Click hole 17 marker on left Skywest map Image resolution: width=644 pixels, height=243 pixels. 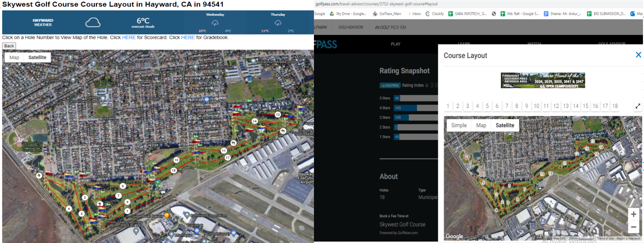[x=227, y=158]
